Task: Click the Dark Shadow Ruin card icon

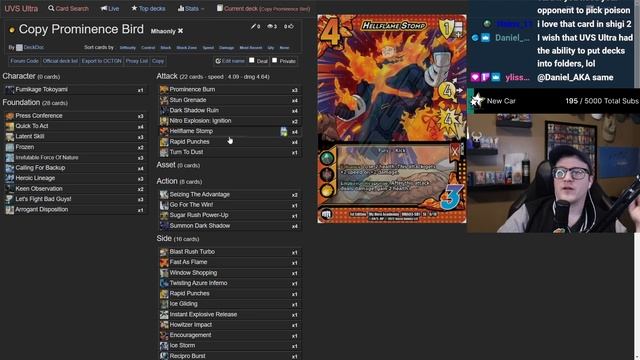Action: click(164, 111)
